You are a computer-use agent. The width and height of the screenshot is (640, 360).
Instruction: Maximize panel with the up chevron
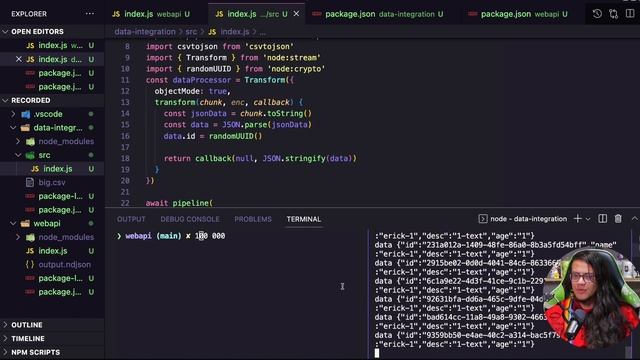tap(634, 219)
